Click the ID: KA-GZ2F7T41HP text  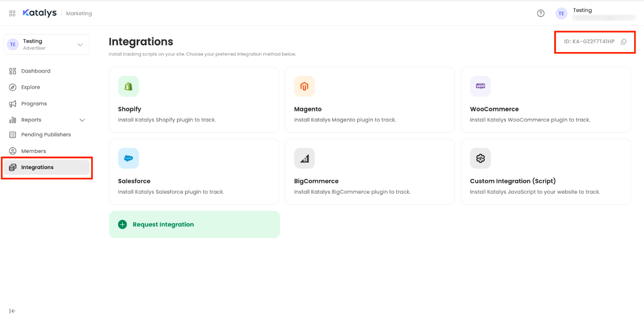pos(589,42)
